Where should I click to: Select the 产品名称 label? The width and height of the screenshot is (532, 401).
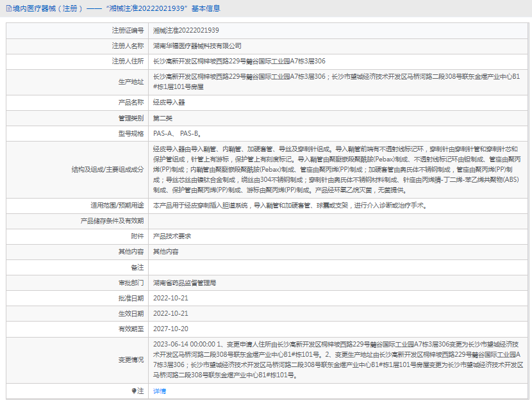click(131, 102)
